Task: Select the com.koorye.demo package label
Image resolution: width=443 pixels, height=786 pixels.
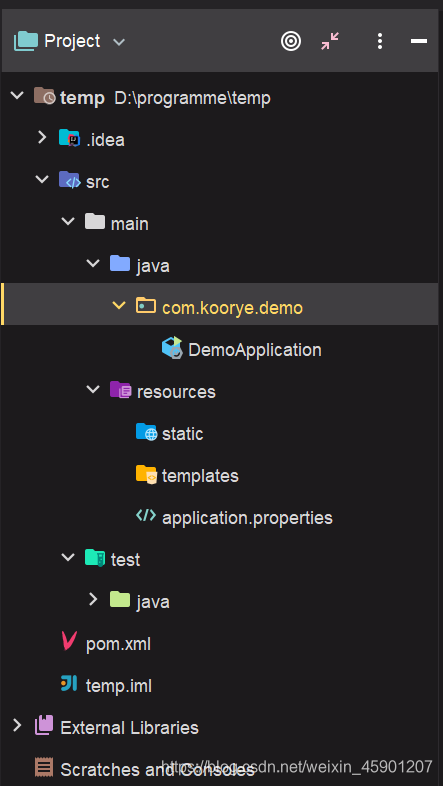Action: coord(233,307)
